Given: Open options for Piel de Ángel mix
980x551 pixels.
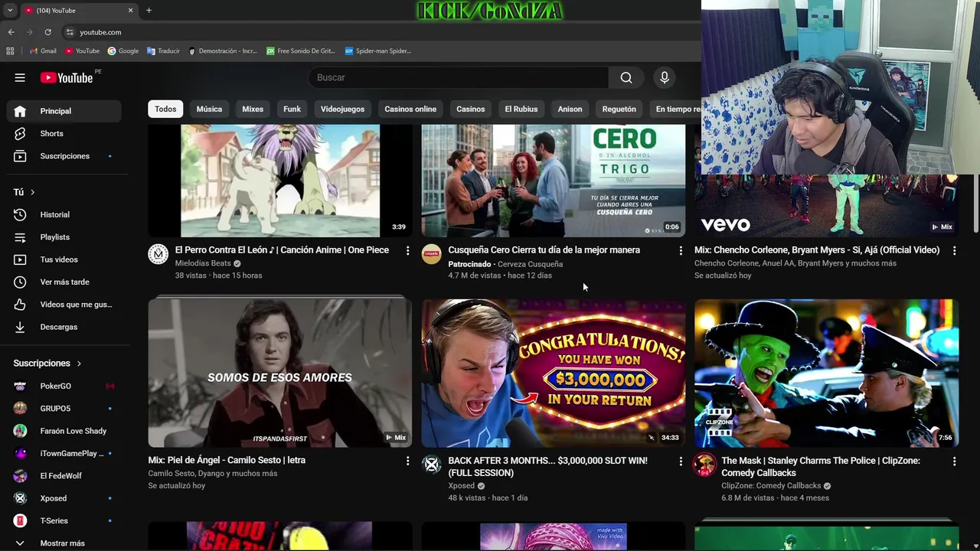Looking at the screenshot, I should click(407, 461).
